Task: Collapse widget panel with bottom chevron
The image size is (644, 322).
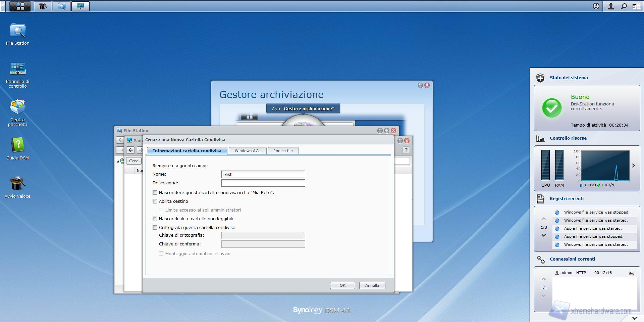Action: (634, 318)
